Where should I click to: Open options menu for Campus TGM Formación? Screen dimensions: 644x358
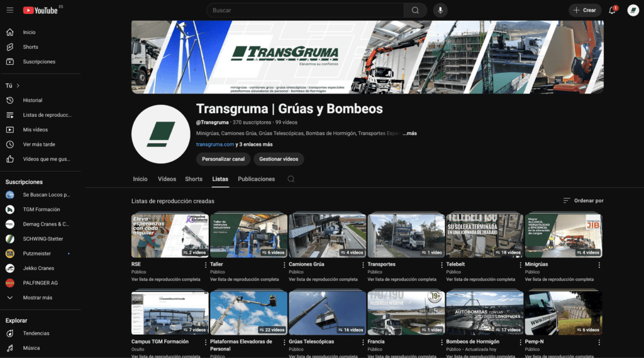206,342
